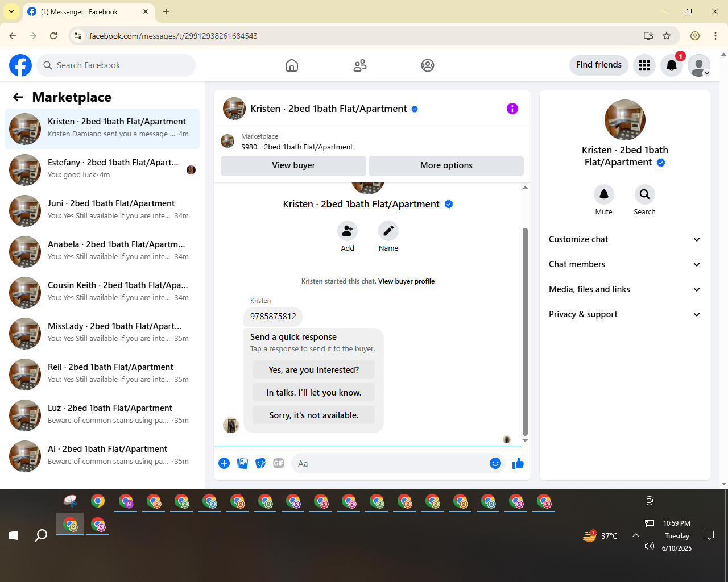The image size is (728, 582).
Task: Open the Cousin Keith conversation
Action: point(102,293)
